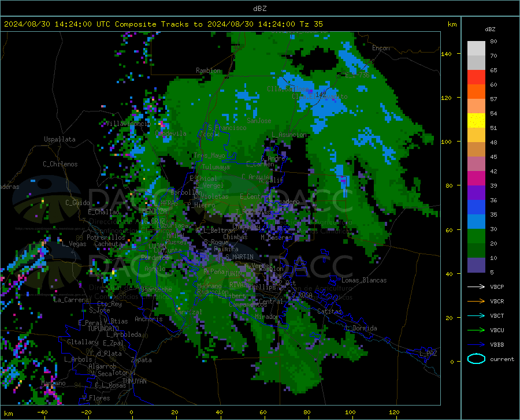
Task: Click the Mirador place label
Action: [266, 317]
